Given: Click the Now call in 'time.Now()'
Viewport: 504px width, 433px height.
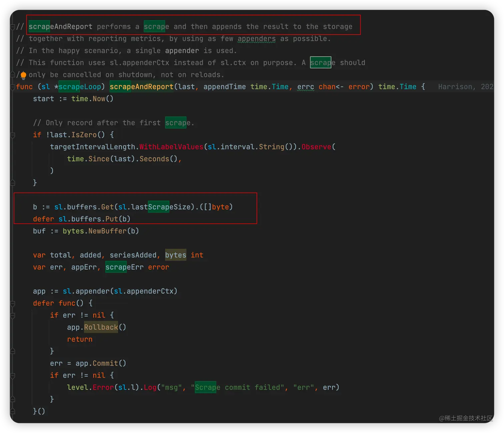Looking at the screenshot, I should click(99, 99).
